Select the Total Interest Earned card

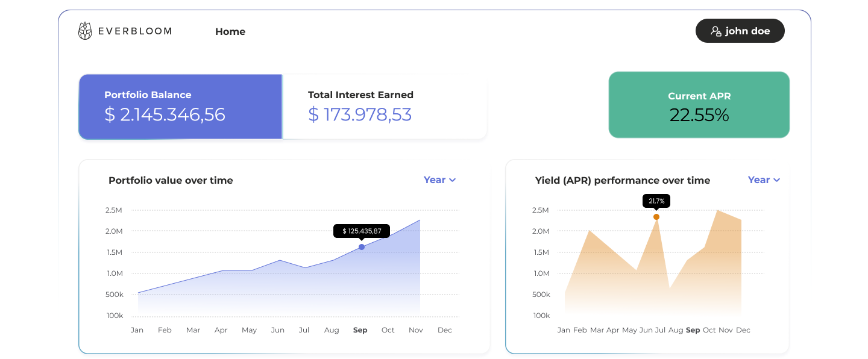(x=385, y=107)
